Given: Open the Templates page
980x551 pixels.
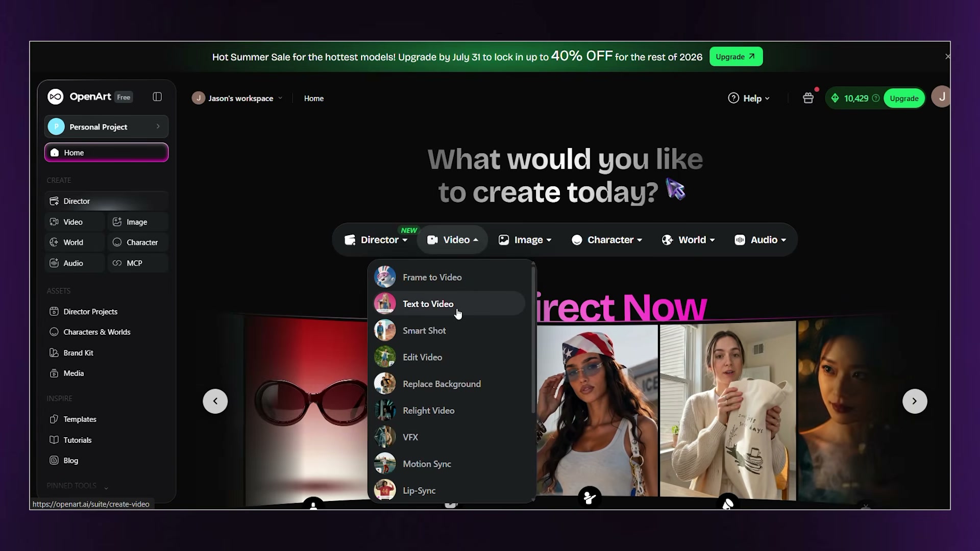Looking at the screenshot, I should [106, 419].
